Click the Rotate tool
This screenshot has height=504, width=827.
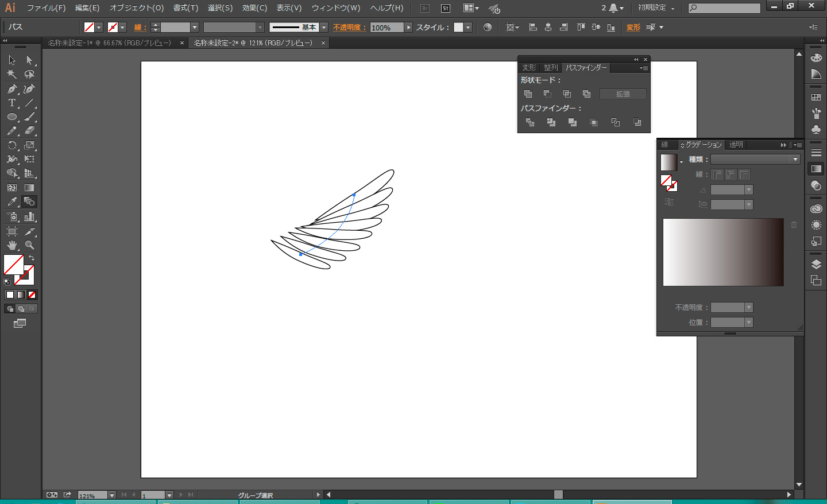(11, 146)
